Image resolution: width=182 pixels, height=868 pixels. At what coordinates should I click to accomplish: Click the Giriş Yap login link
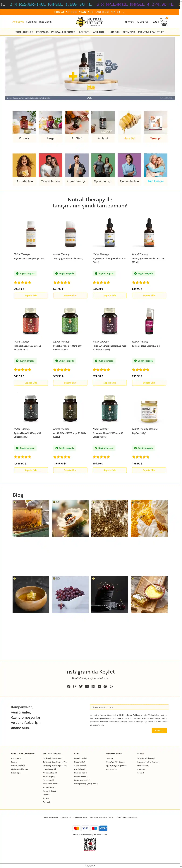click(x=142, y=22)
